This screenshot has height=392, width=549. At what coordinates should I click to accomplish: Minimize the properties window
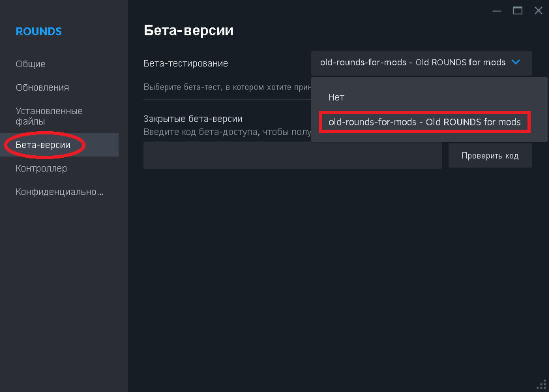[496, 11]
